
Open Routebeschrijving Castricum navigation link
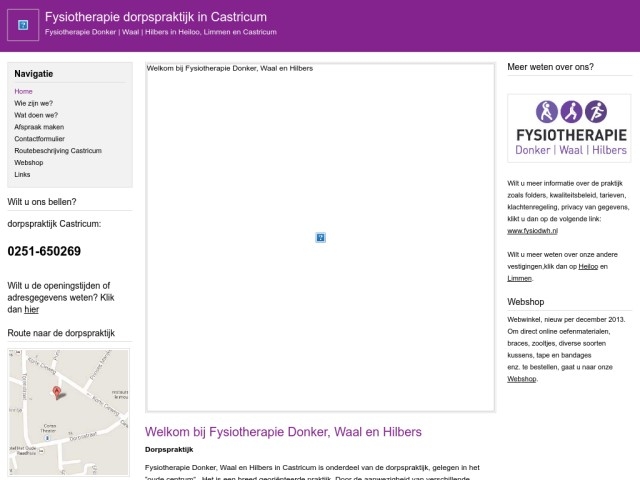pos(58,151)
